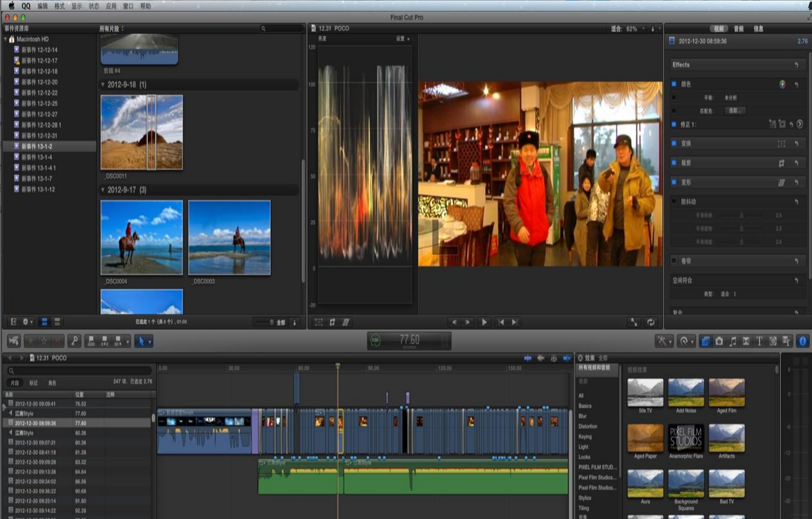Switch browser to list view
Screen dimensions: 812x519
click(x=58, y=322)
